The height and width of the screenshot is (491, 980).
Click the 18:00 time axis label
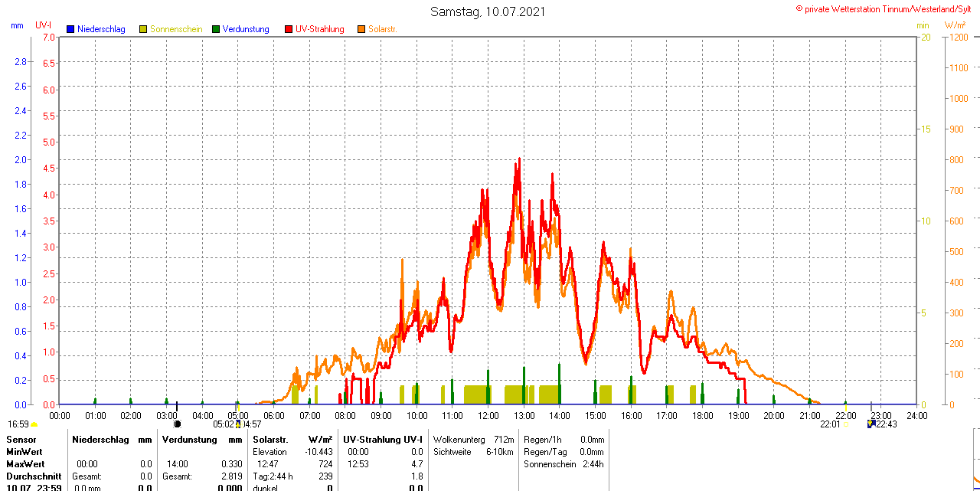tap(702, 415)
